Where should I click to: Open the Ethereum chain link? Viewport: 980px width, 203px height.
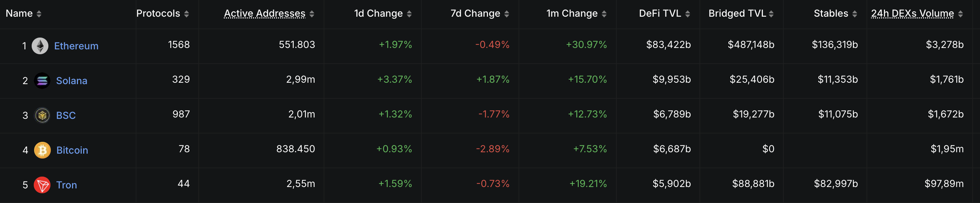tap(76, 46)
